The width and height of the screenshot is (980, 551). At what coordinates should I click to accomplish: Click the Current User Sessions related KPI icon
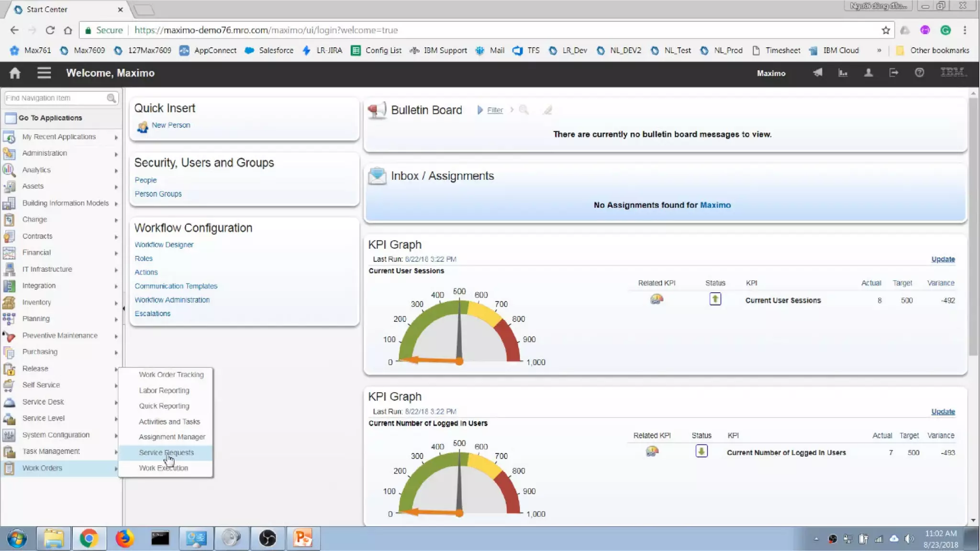click(657, 299)
